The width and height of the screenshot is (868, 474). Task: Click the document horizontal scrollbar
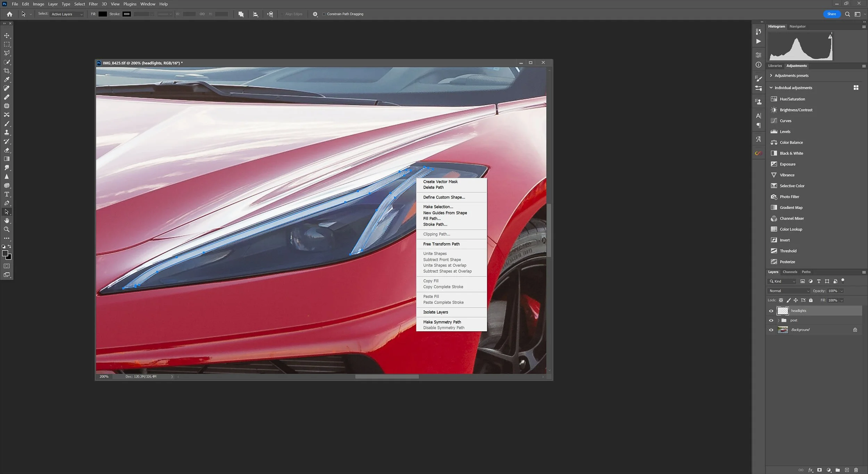[386, 376]
